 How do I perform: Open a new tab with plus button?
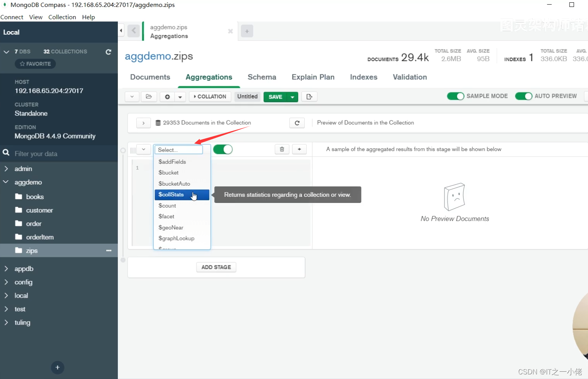click(247, 31)
